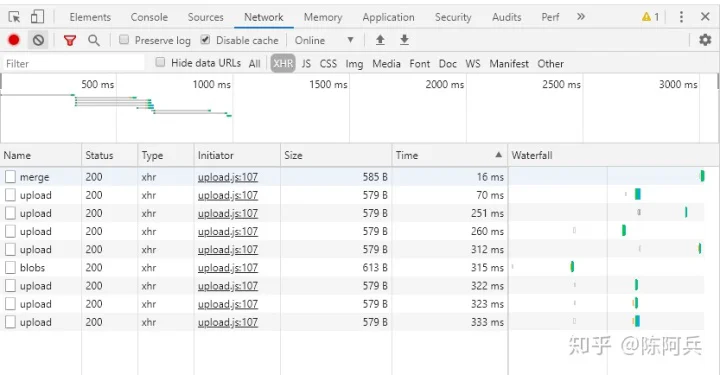Screen dimensions: 720x375
Task: Open the Security tab
Action: pos(453,17)
